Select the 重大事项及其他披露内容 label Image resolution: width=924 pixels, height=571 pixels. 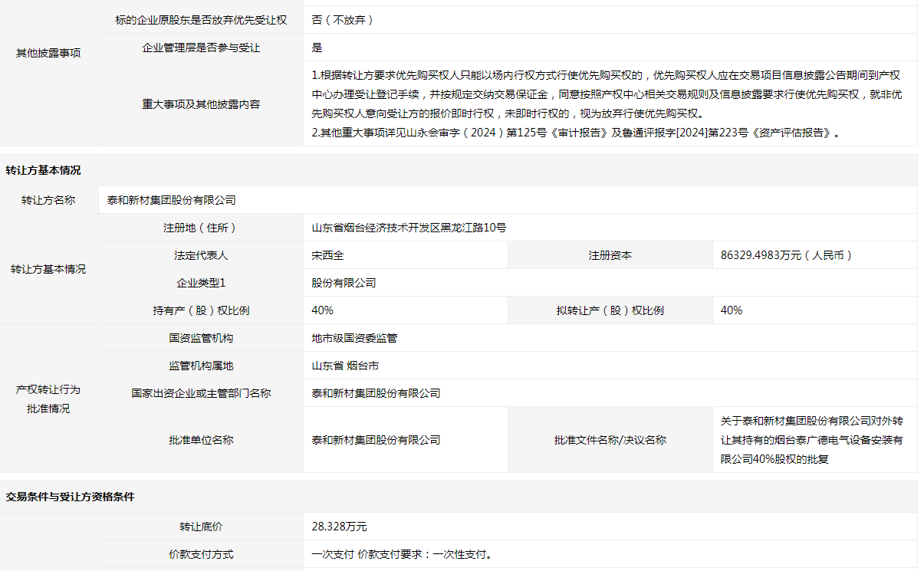201,103
